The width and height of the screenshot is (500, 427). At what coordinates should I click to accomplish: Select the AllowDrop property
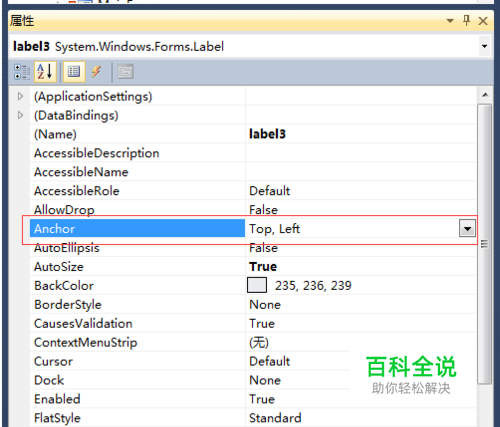coord(64,210)
